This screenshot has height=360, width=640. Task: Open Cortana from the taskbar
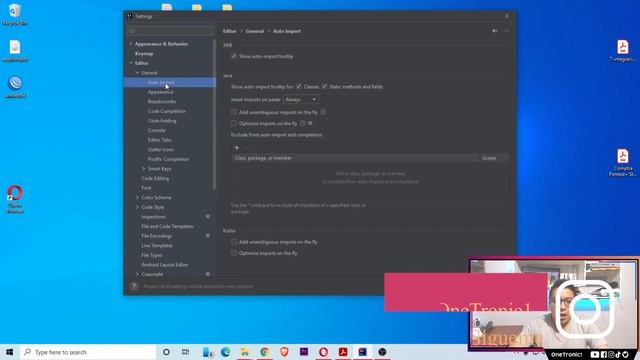tap(166, 352)
